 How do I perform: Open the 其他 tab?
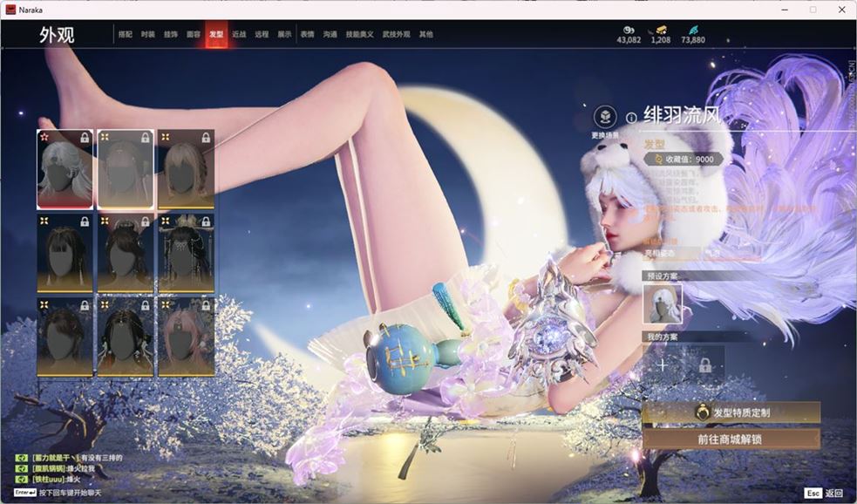click(425, 34)
